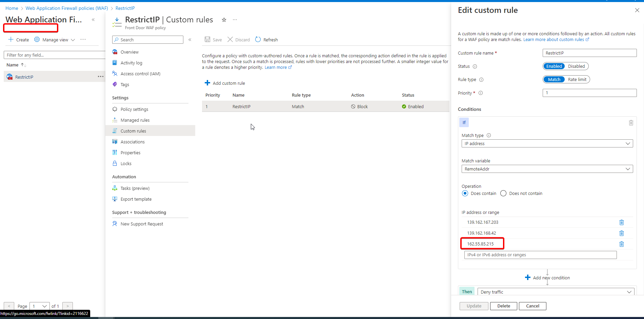
Task: Click the Add new condition plus icon
Action: (528, 278)
